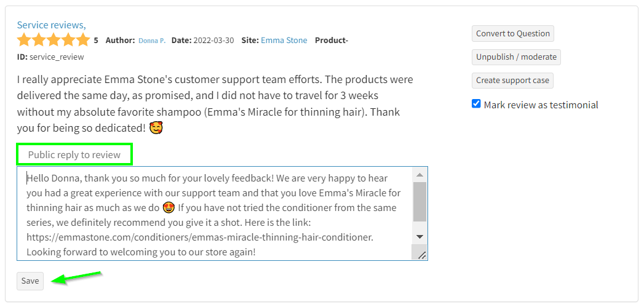Click the fifth star in the rating
Image resolution: width=644 pixels, height=307 pixels.
pos(83,41)
